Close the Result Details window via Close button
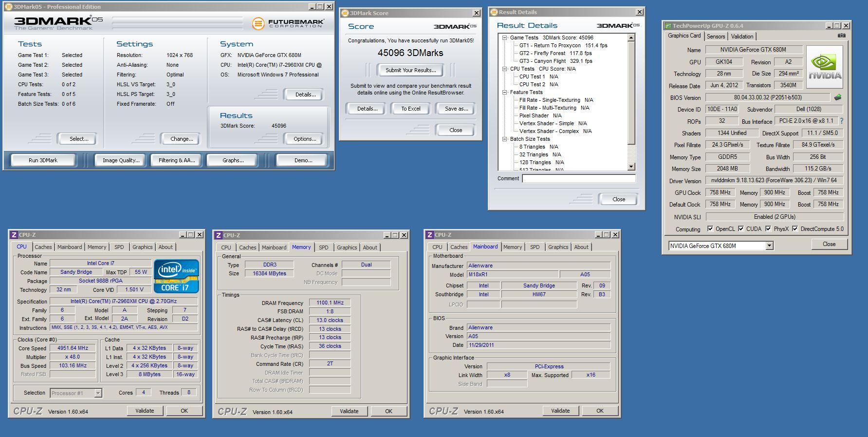This screenshot has height=437, width=868. (x=619, y=199)
